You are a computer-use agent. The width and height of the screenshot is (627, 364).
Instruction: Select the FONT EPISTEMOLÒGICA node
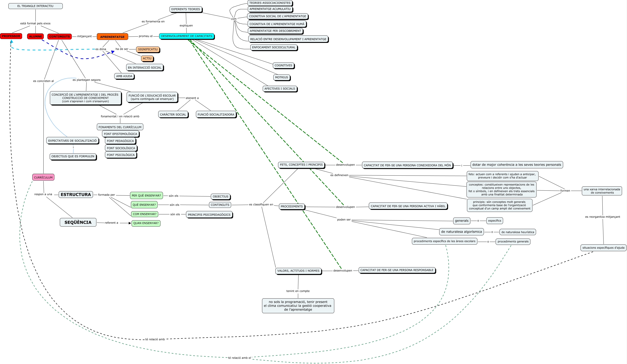121,134
